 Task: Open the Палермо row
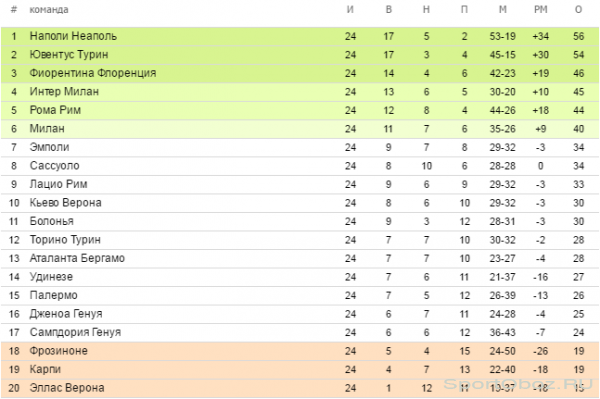pos(300,295)
